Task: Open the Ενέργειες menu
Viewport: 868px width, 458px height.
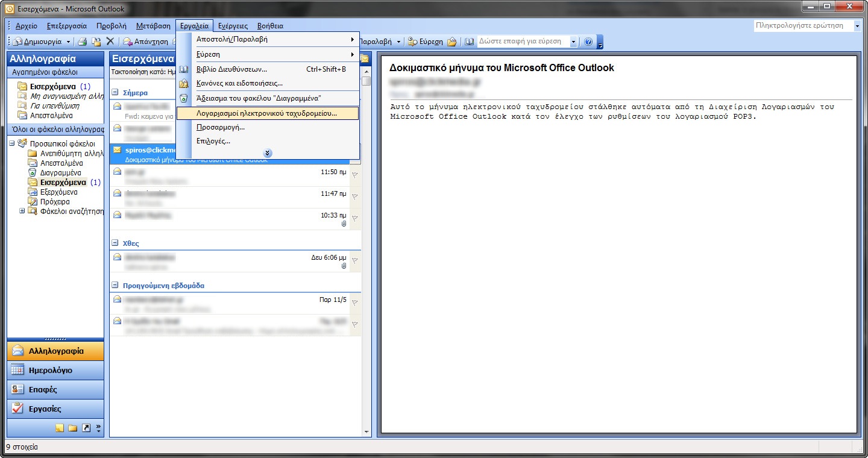Action: (x=233, y=26)
